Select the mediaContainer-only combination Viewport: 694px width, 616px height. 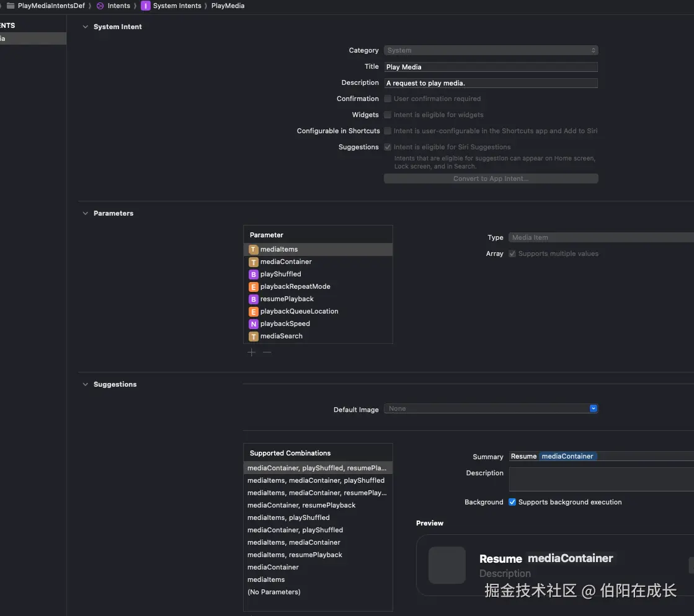(x=318, y=567)
